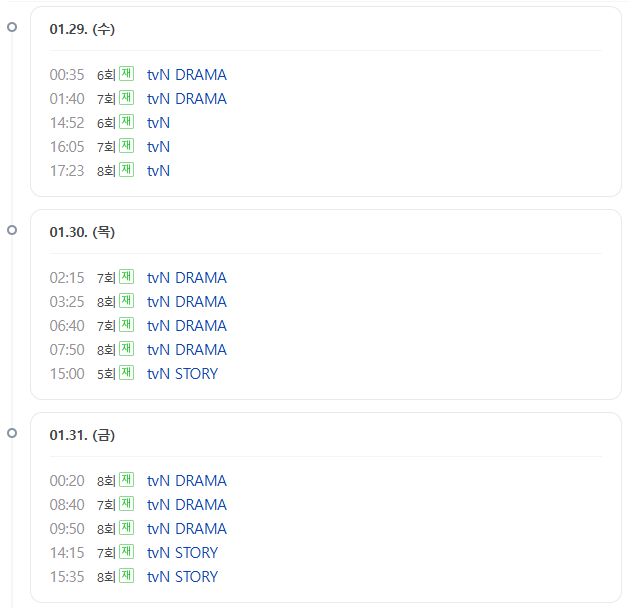Click the 재 rerun badge in the 17:23 row
The height and width of the screenshot is (608, 629).
pyautogui.click(x=126, y=170)
